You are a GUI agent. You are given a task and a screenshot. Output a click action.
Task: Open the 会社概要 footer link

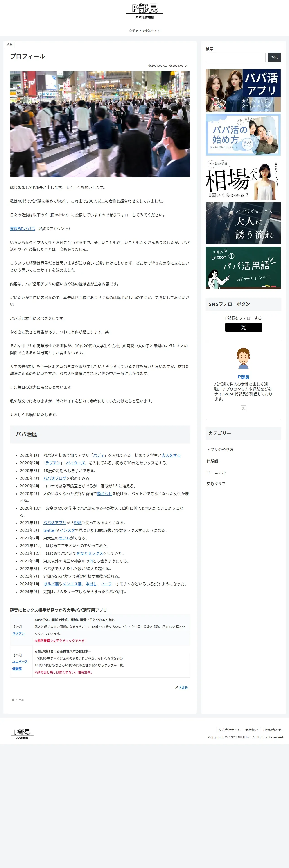pos(251,730)
